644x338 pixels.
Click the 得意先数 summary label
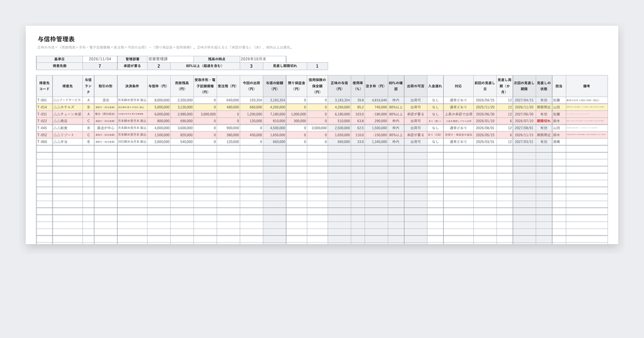click(x=60, y=66)
